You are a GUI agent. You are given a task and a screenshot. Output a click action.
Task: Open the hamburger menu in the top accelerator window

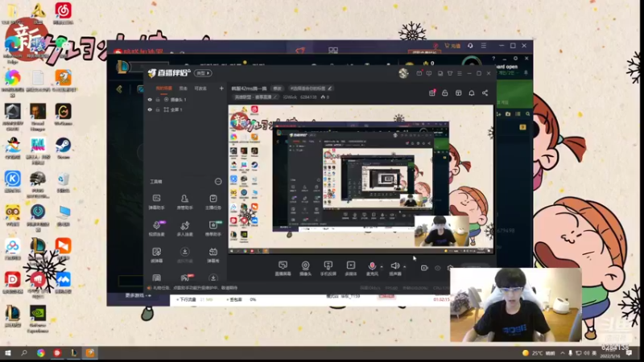coord(484,46)
